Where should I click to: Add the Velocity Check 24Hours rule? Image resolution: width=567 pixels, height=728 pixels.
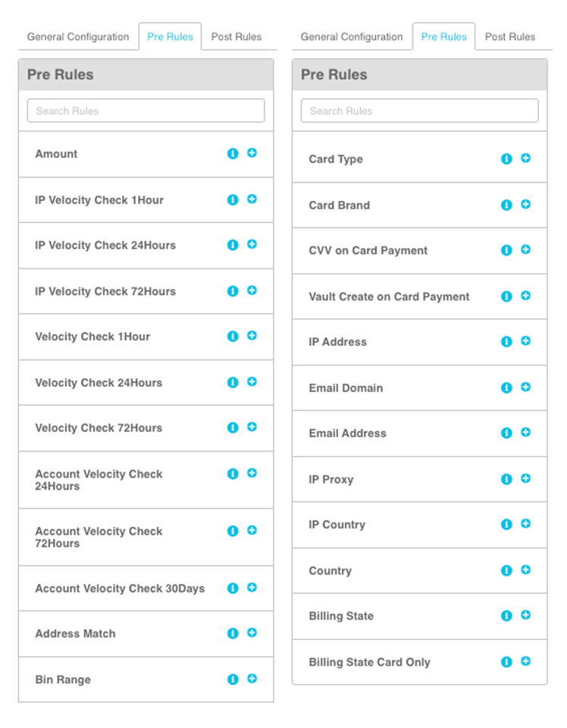click(252, 381)
